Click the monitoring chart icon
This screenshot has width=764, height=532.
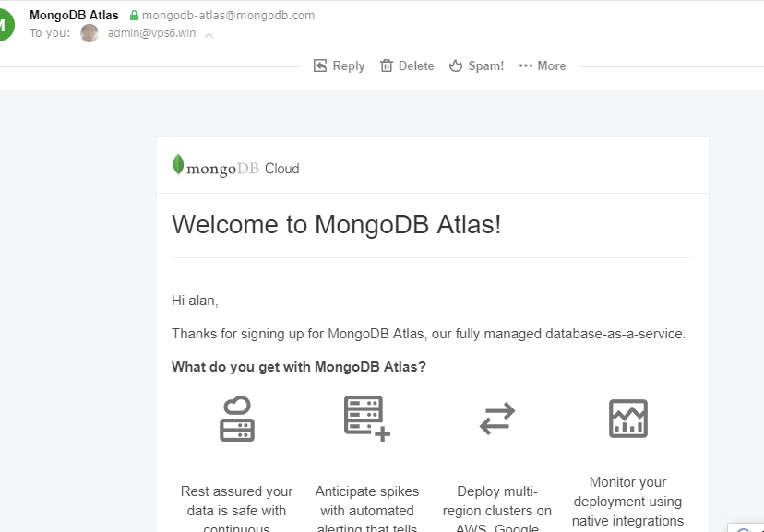[x=628, y=419]
